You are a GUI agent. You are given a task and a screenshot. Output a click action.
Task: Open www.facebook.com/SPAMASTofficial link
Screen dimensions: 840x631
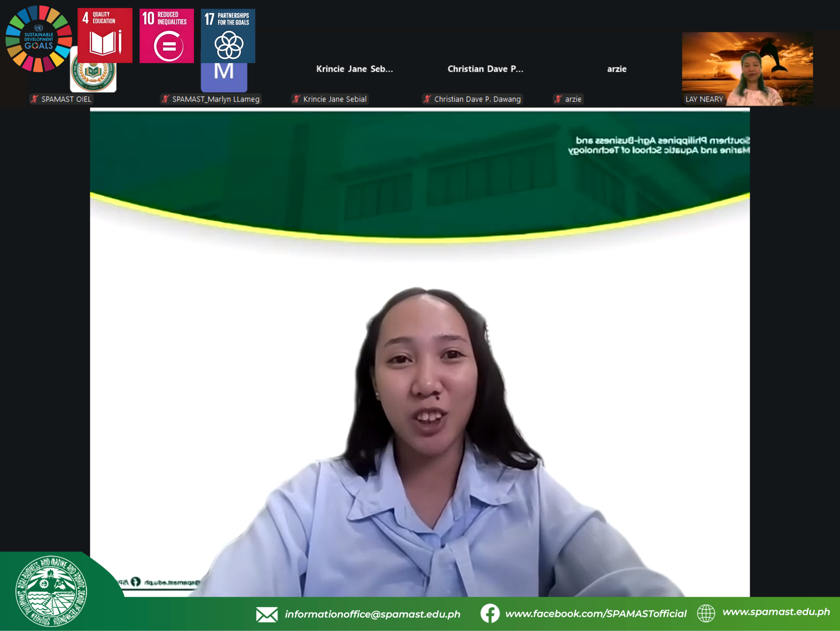coord(596,614)
